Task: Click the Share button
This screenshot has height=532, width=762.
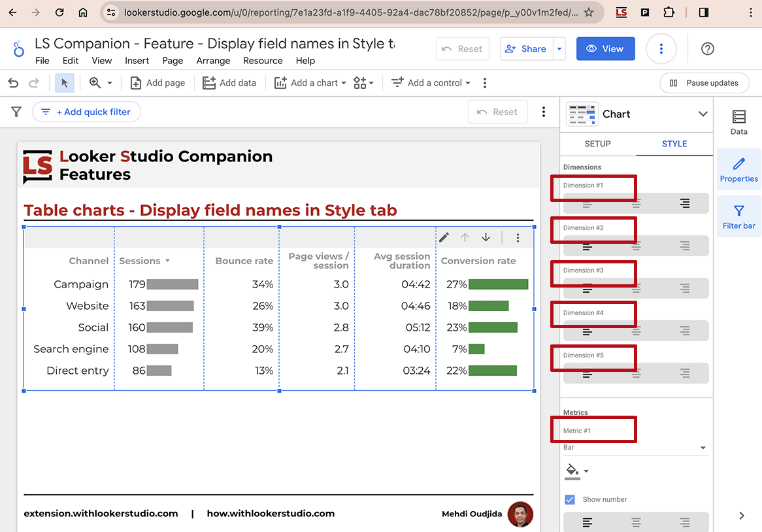Action: 526,49
